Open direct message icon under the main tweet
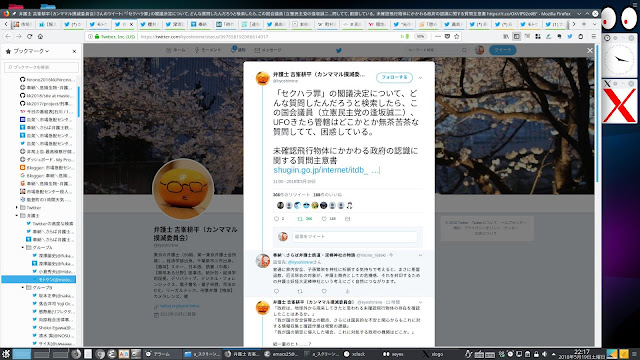The width and height of the screenshot is (640, 360). (347, 219)
